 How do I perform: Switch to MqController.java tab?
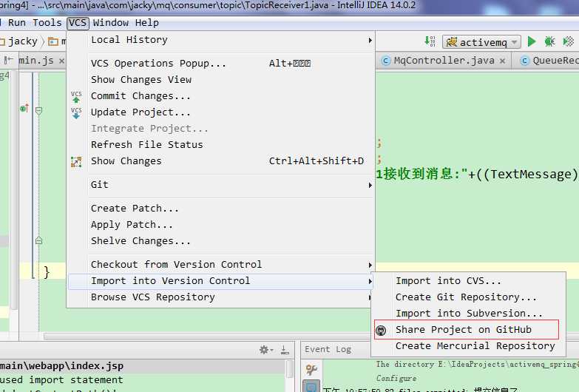tap(444, 61)
